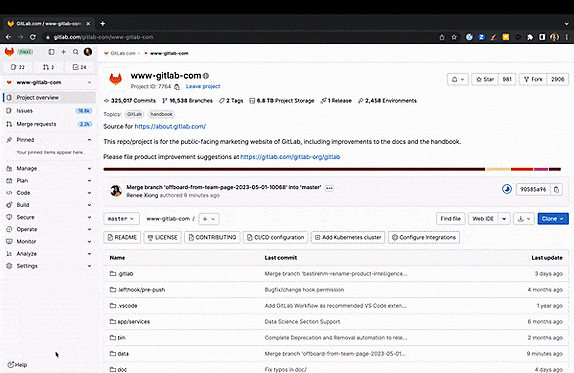This screenshot has height=373, width=574.
Task: Open the about.gitlab.com link
Action: click(170, 126)
